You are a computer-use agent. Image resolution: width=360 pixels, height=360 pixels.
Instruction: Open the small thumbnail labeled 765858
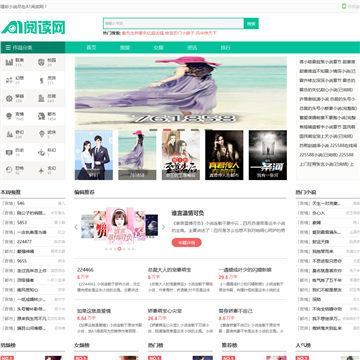pyautogui.click(x=137, y=155)
